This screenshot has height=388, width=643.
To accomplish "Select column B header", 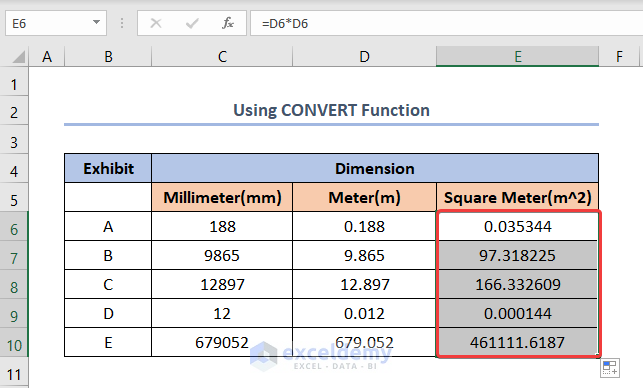I will tap(108, 56).
